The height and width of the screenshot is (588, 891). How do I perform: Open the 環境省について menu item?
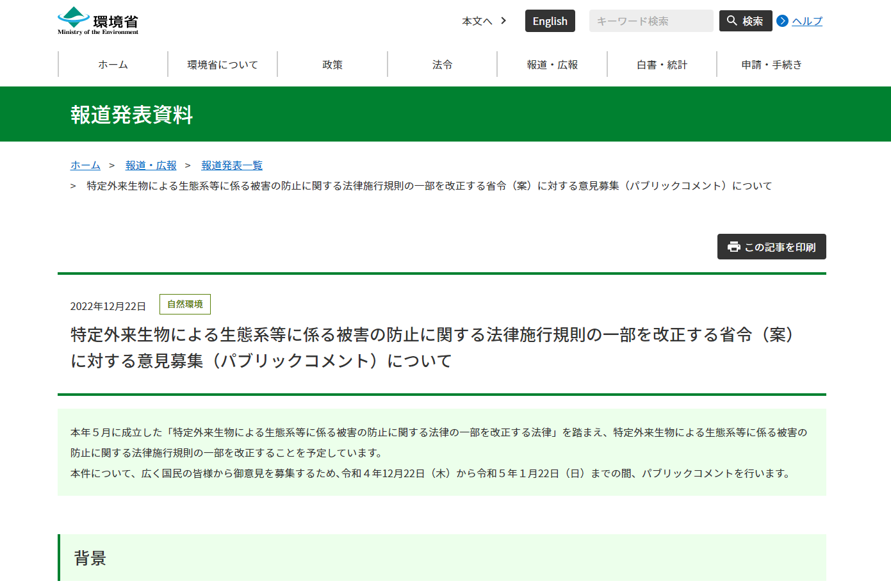[222, 65]
